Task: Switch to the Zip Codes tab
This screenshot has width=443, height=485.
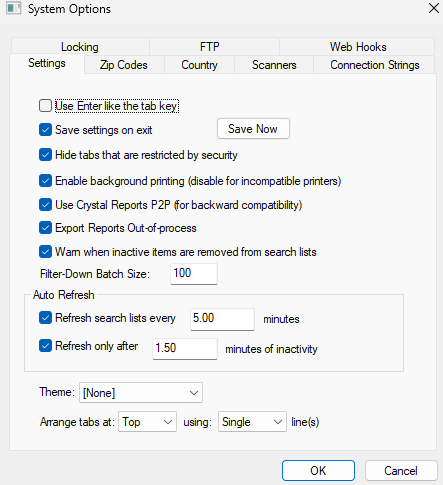Action: (x=124, y=65)
